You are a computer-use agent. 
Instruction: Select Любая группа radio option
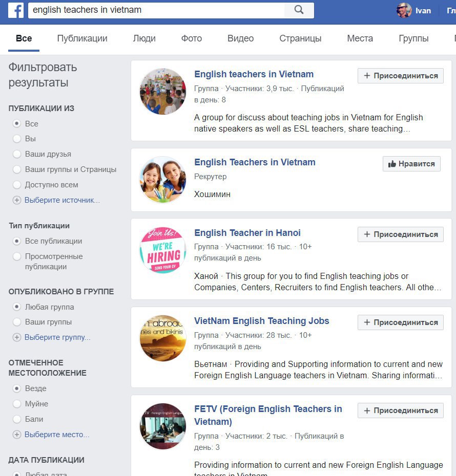17,307
